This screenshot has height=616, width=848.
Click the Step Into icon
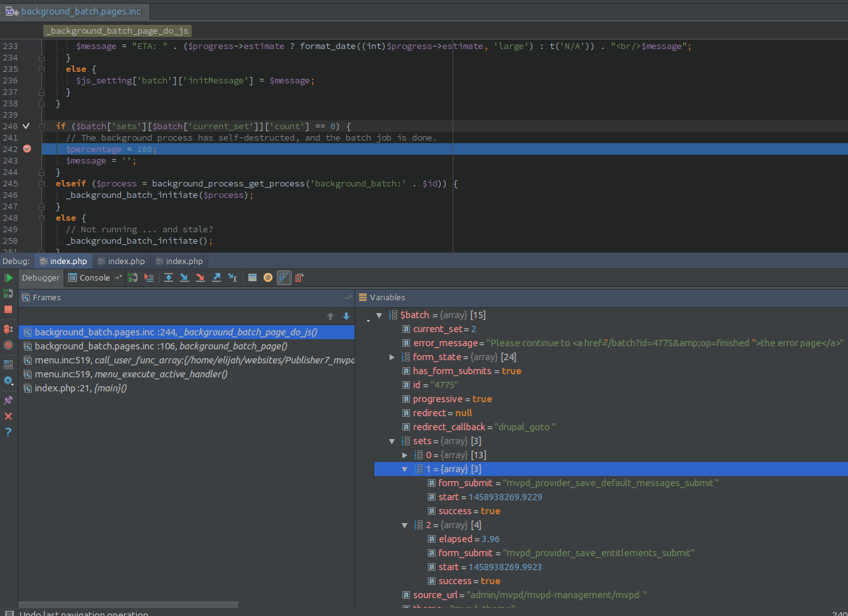(x=185, y=277)
